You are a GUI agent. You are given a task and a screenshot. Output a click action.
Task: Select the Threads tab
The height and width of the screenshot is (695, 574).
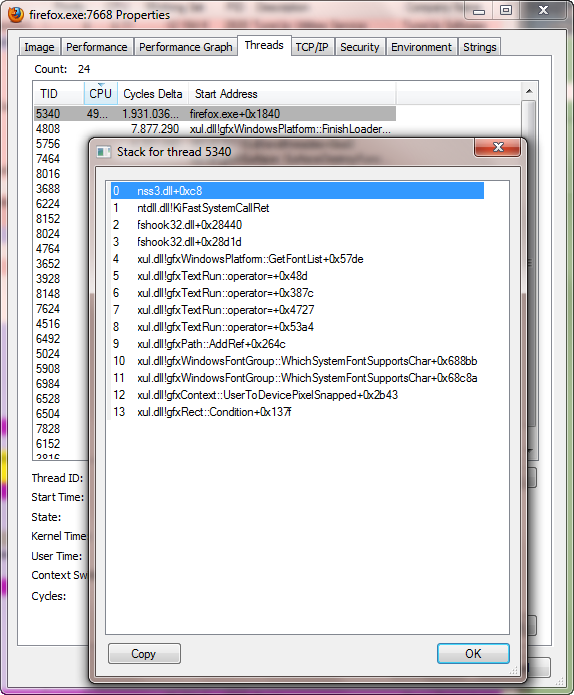click(x=264, y=45)
